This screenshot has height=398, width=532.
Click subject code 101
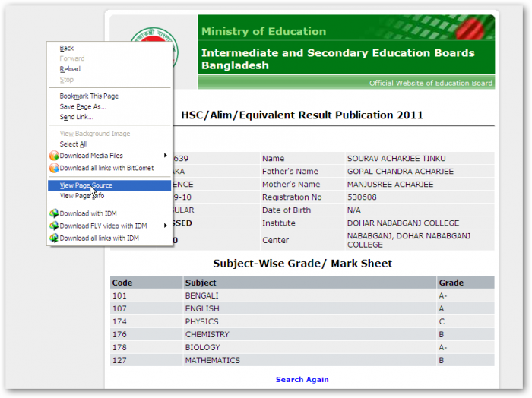tap(119, 296)
